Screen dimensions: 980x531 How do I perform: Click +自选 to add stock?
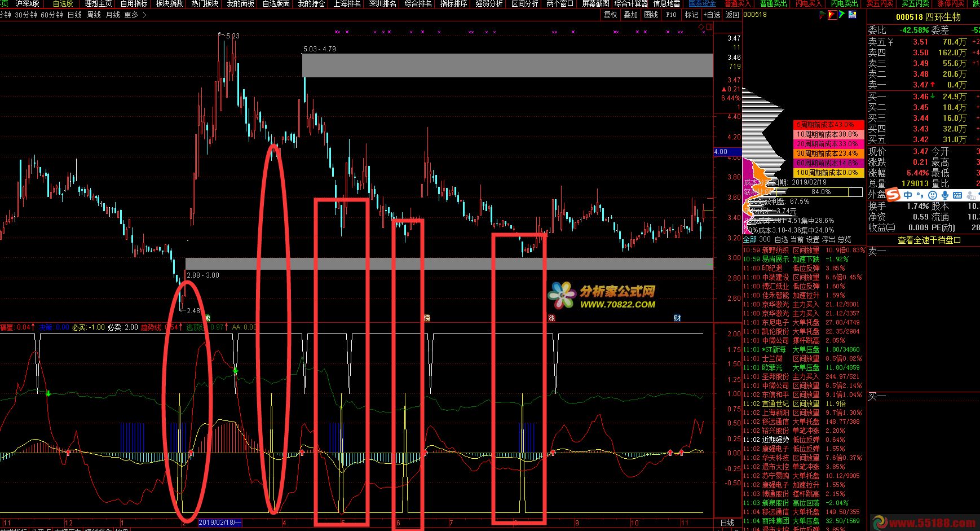[x=712, y=15]
